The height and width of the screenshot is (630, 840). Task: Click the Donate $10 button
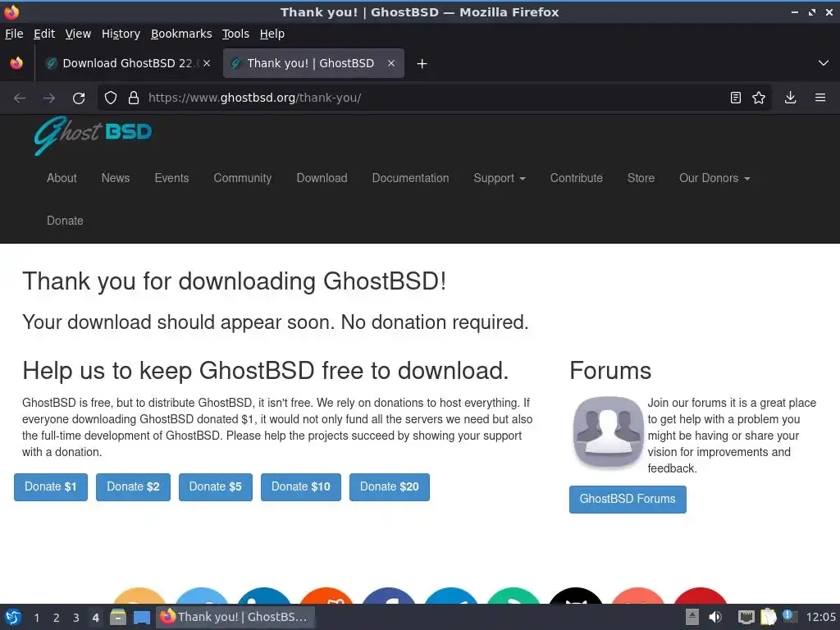(301, 487)
